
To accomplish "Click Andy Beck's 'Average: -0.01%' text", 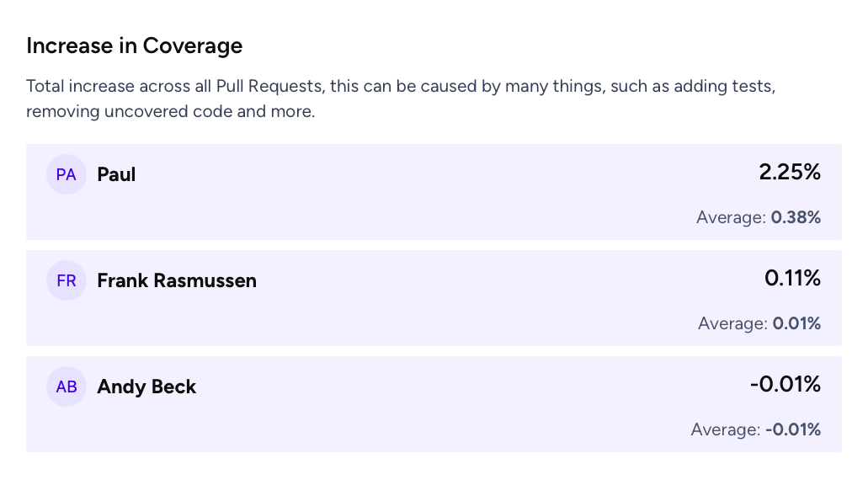I will point(755,429).
